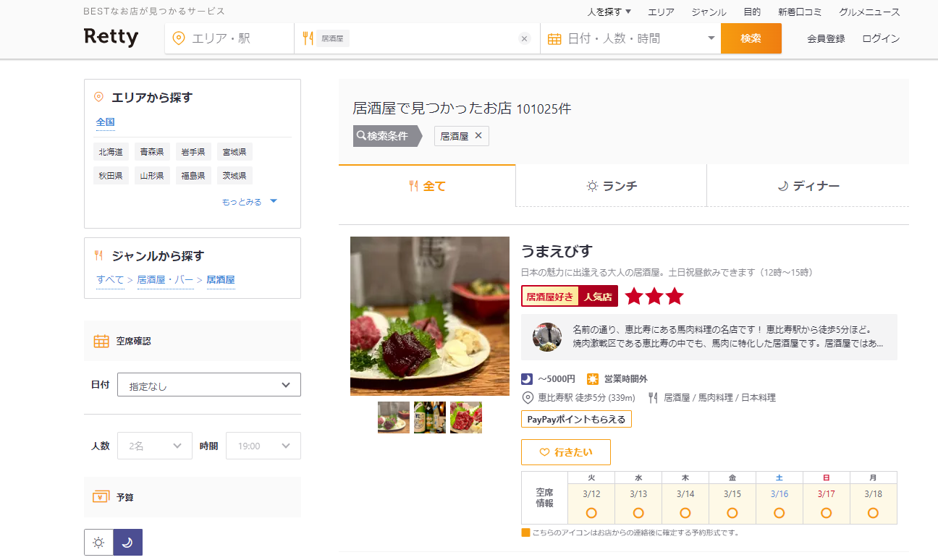Select the 3/12 Tuesday availability circle
This screenshot has width=938, height=560.
click(591, 513)
